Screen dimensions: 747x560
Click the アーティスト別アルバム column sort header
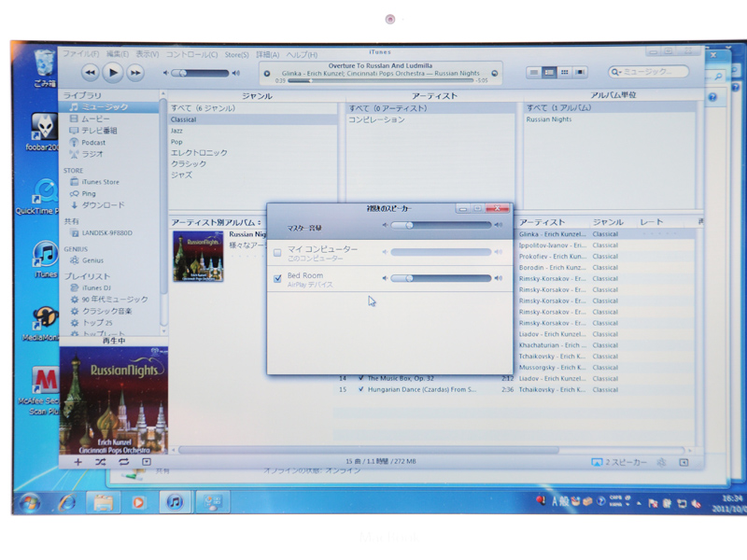215,222
